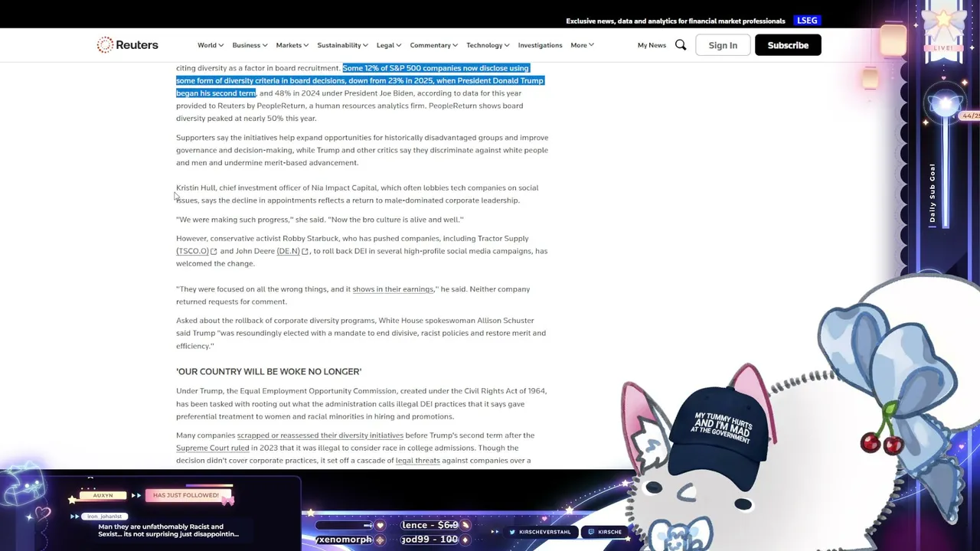
Task: Click the external link icon after TSCO.O
Action: point(214,251)
